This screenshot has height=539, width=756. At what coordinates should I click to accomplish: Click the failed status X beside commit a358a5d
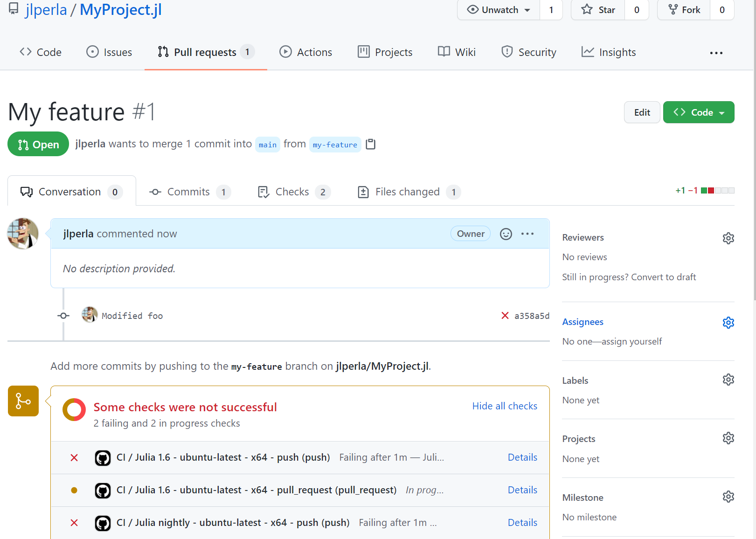click(505, 316)
